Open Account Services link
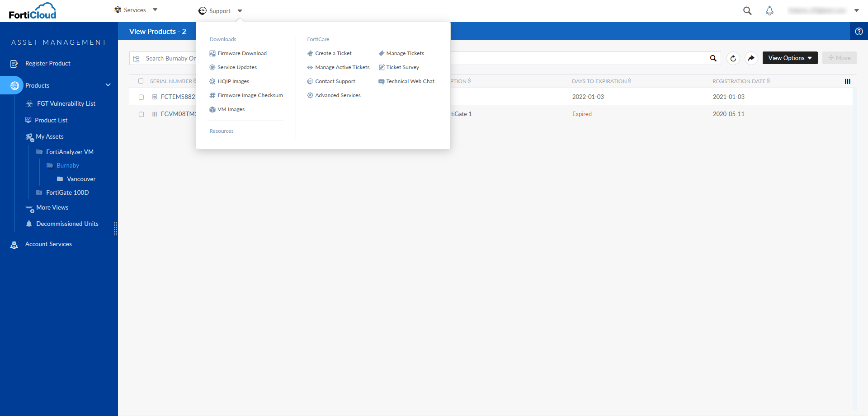This screenshot has width=868, height=416. tap(48, 244)
